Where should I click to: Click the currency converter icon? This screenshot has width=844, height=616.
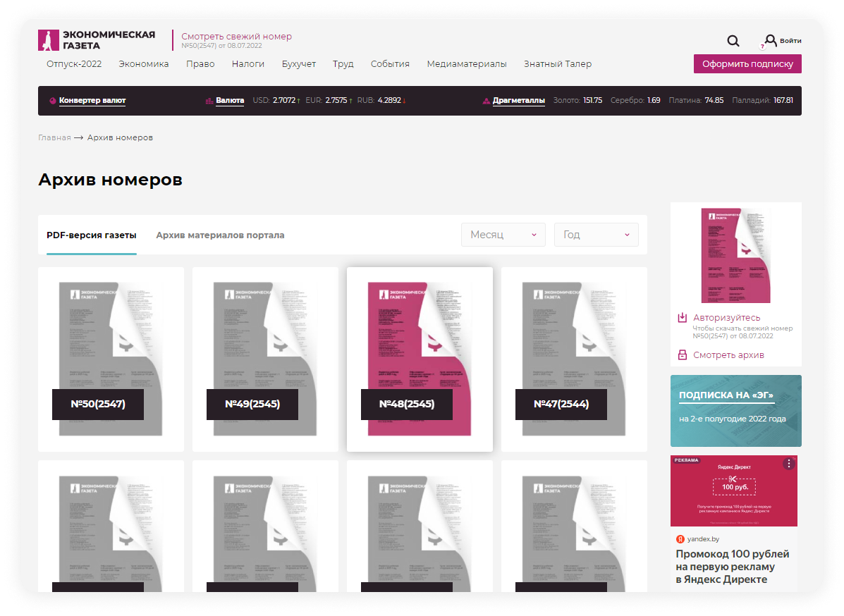pos(52,101)
